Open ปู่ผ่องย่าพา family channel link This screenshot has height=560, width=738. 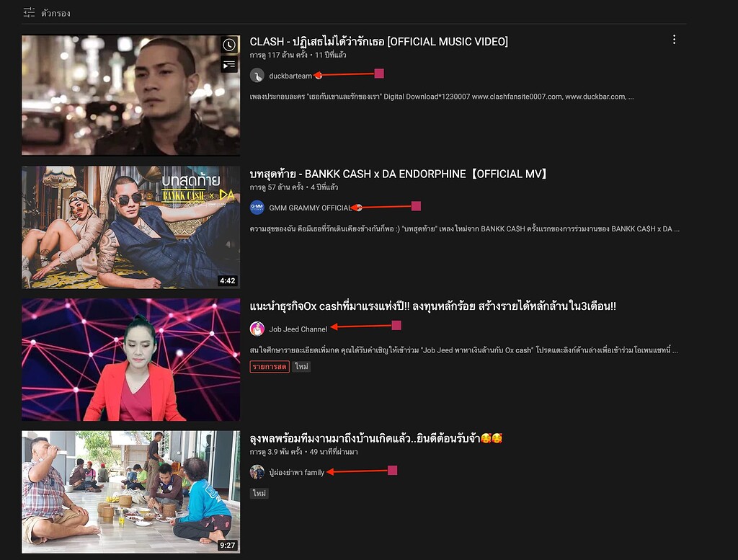(x=296, y=472)
